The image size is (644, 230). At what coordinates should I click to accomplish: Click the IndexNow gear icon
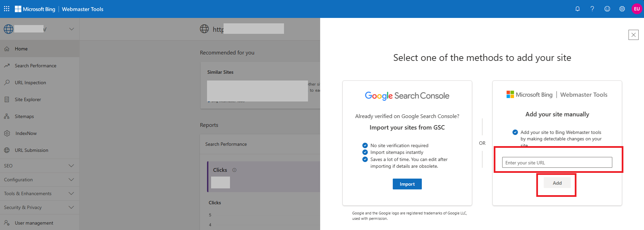(7, 133)
